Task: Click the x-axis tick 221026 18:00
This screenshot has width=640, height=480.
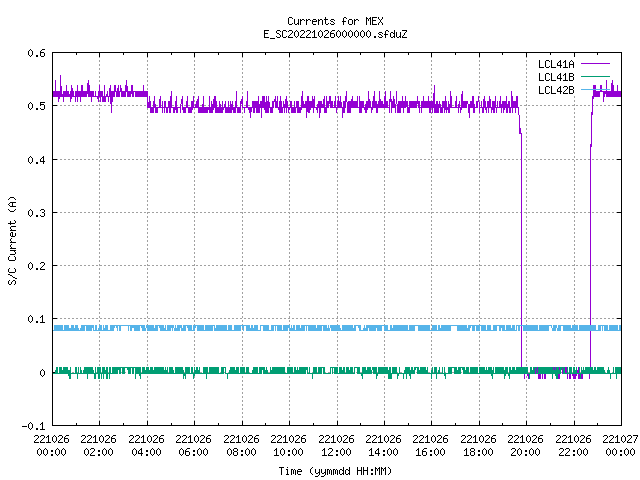Action: pyautogui.click(x=478, y=446)
